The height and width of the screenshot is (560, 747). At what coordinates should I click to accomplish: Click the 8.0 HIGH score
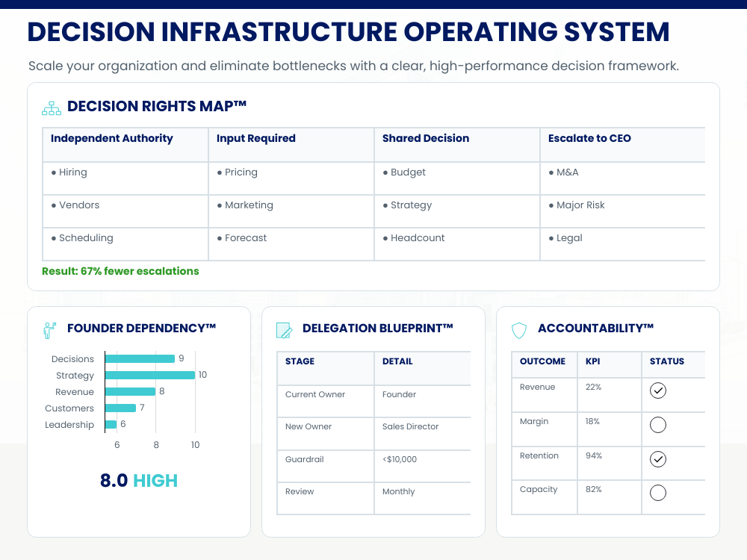(x=139, y=480)
